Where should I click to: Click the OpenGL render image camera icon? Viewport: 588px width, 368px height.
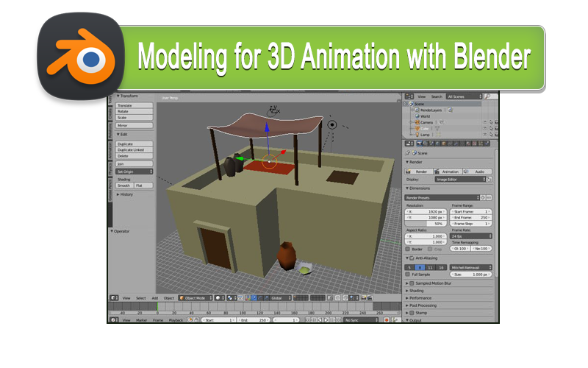click(x=363, y=298)
